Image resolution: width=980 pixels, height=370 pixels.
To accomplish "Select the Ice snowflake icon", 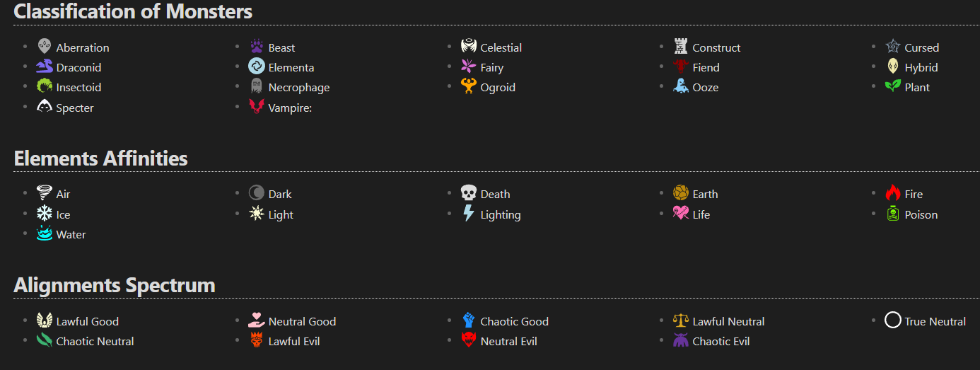I will click(45, 214).
